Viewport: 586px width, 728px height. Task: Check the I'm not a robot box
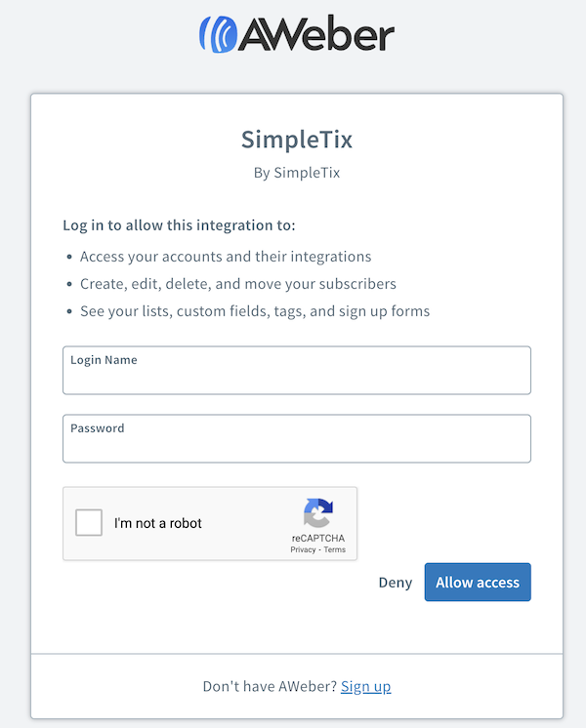point(89,523)
